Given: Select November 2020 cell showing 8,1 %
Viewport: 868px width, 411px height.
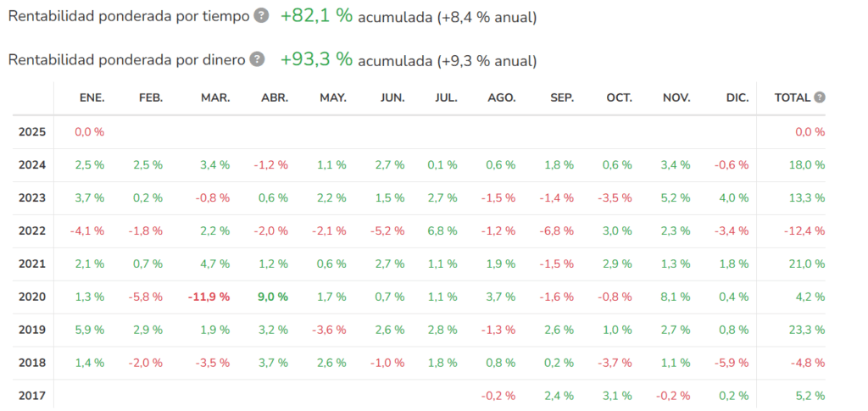Looking at the screenshot, I should click(x=676, y=297).
